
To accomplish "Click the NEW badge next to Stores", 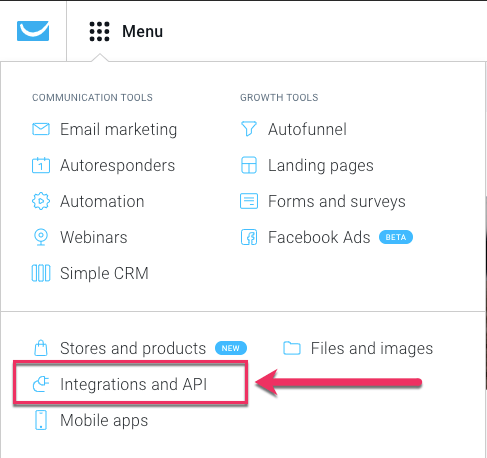I will click(231, 348).
